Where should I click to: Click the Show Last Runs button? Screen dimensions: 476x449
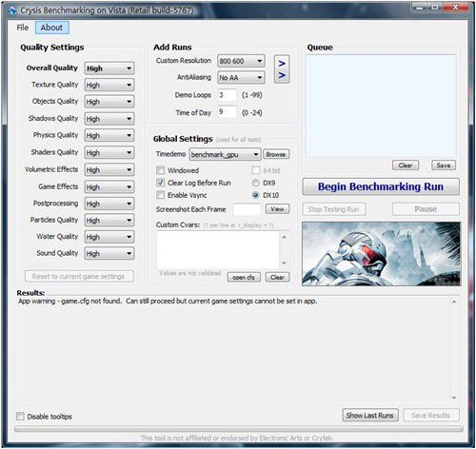pyautogui.click(x=370, y=415)
